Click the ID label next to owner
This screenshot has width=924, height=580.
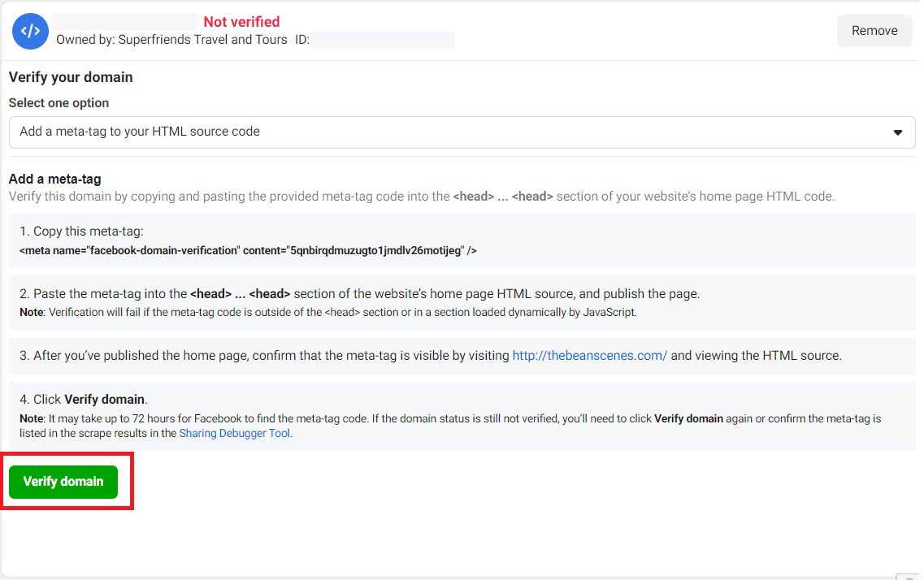coord(301,40)
